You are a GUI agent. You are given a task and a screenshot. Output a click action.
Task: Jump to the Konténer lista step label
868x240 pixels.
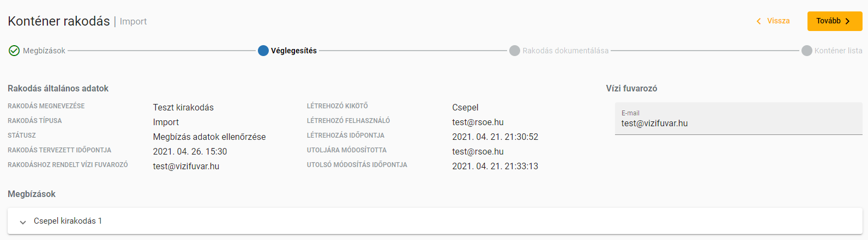click(x=838, y=51)
